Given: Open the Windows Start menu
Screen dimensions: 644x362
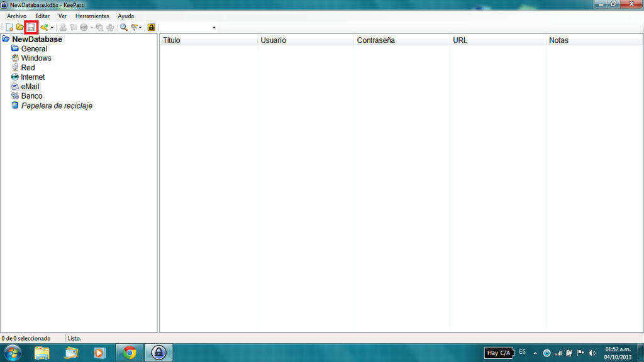Looking at the screenshot, I should [x=13, y=353].
